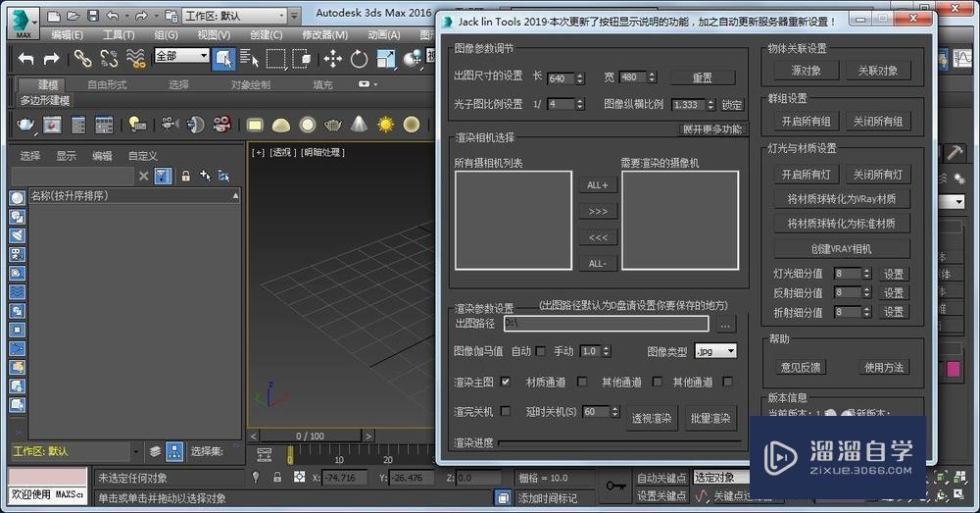The height and width of the screenshot is (513, 980).
Task: Click the Save File floppy icon
Action: coord(92,16)
